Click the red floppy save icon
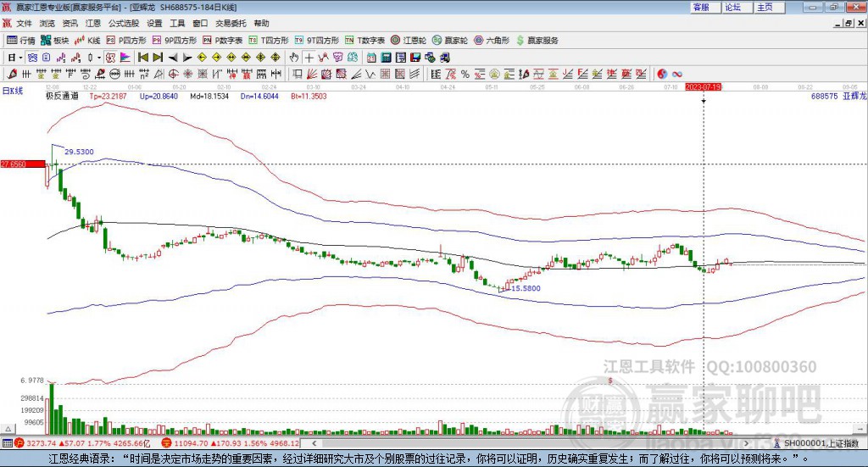The height and width of the screenshot is (467, 868). 415,57
